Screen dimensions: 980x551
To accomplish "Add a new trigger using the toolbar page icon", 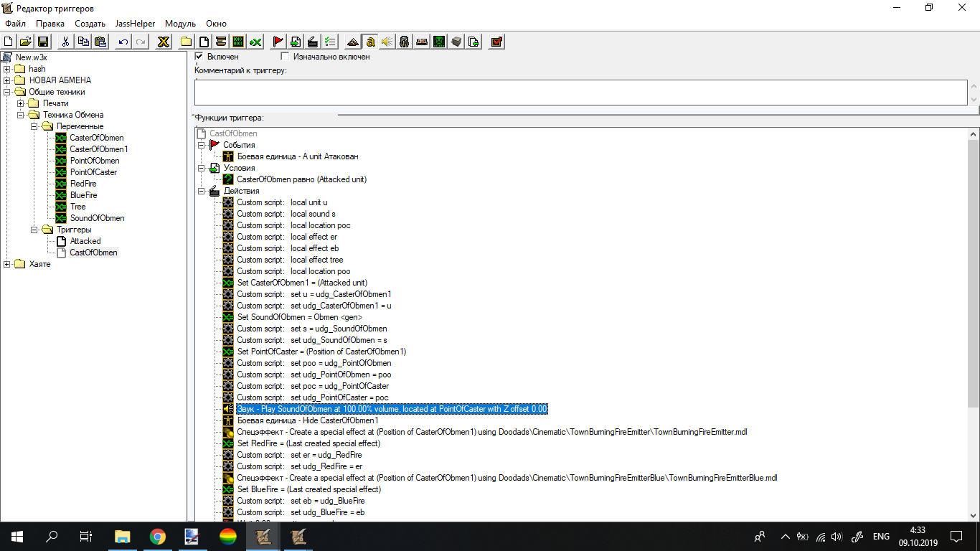I will (x=204, y=42).
